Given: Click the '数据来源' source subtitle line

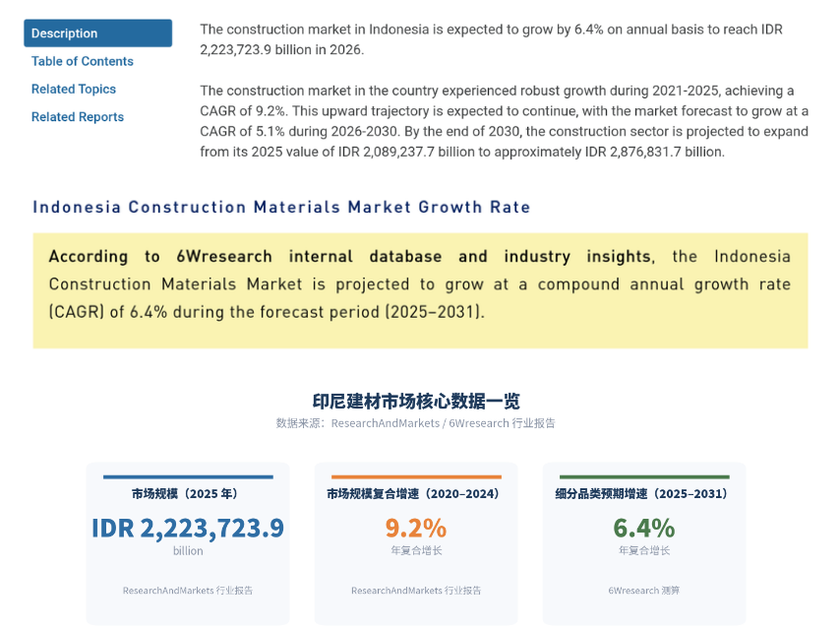Looking at the screenshot, I should (416, 423).
